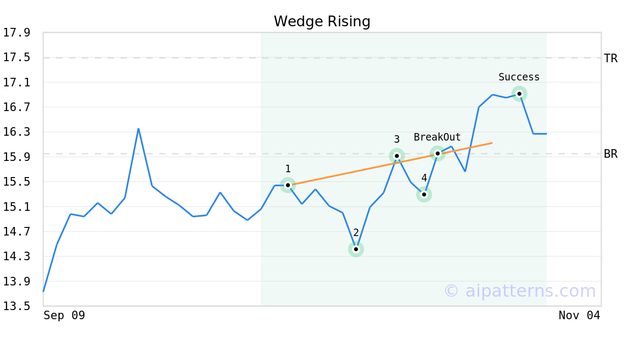Click the Success text annotation
Viewport: 644px width, 338px height.
[519, 77]
